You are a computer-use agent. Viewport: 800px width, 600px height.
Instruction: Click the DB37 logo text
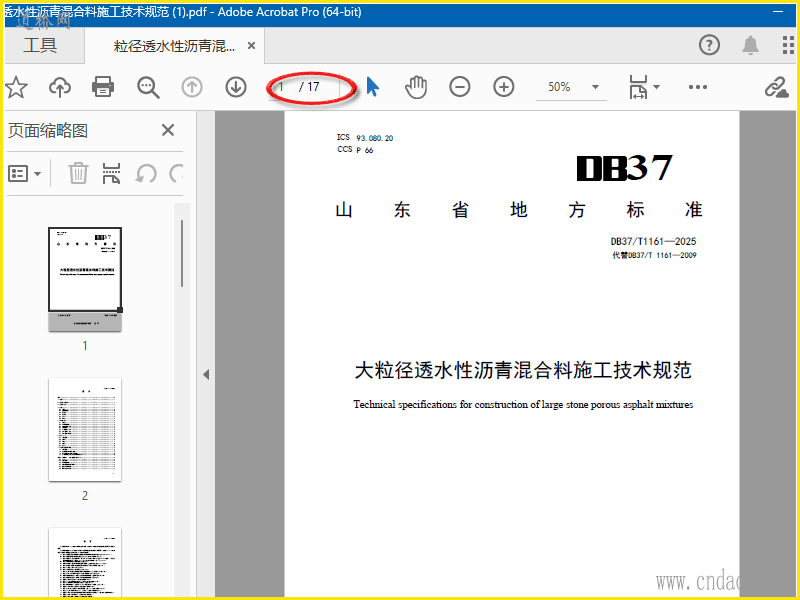(x=624, y=168)
